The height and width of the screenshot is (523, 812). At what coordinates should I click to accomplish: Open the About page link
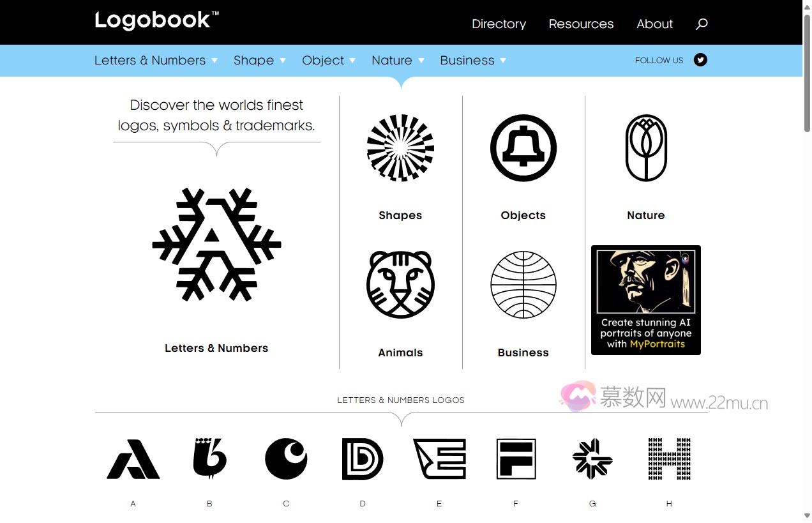(x=654, y=24)
